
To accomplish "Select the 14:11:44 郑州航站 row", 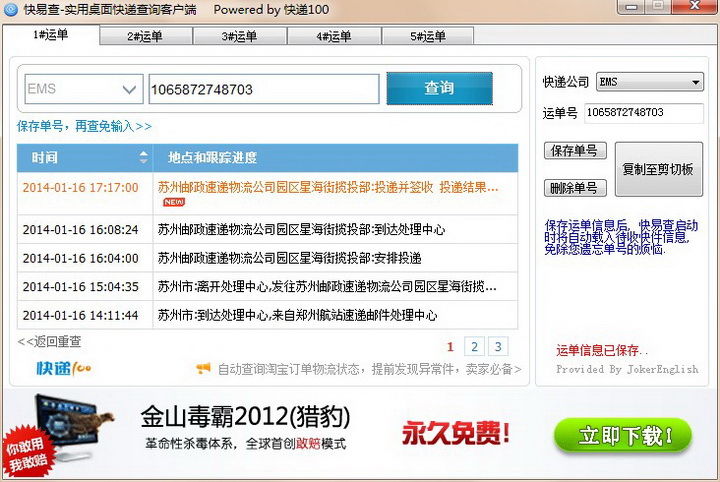I will coord(267,315).
